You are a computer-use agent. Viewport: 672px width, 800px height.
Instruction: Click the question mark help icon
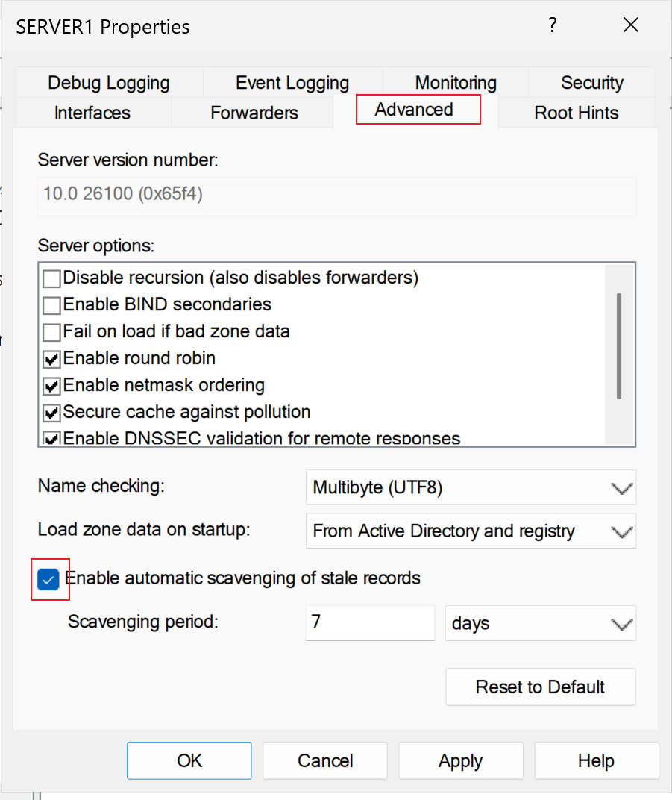click(553, 25)
